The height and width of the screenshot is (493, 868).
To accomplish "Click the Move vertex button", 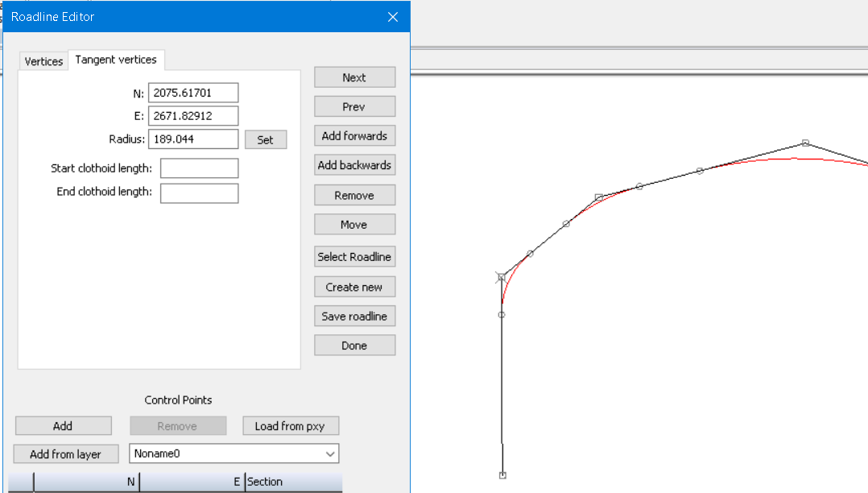I will pos(354,225).
